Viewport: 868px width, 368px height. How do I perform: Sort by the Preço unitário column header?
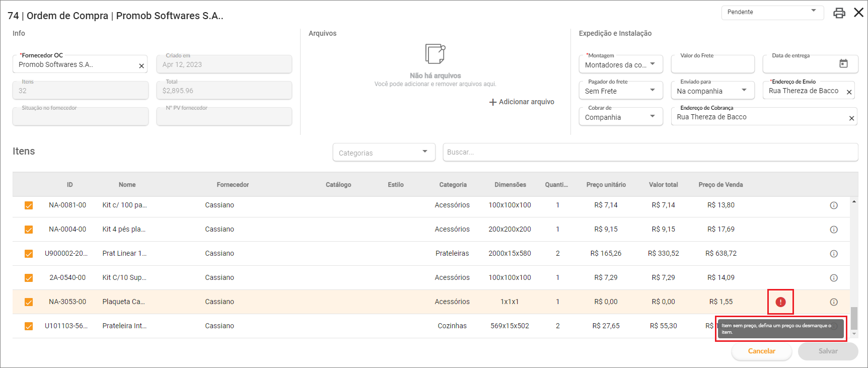tap(606, 185)
